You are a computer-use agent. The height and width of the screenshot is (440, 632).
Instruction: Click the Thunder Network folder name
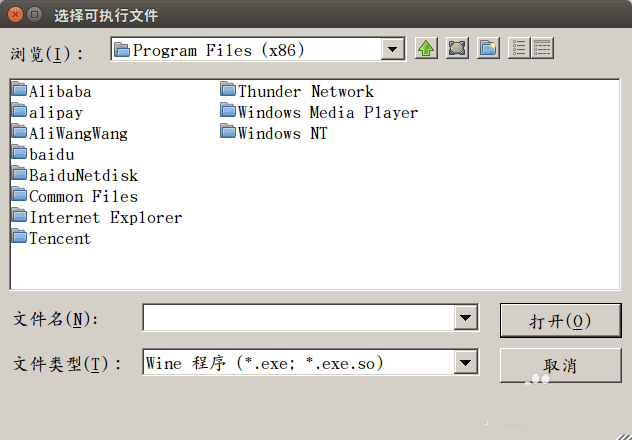[306, 91]
